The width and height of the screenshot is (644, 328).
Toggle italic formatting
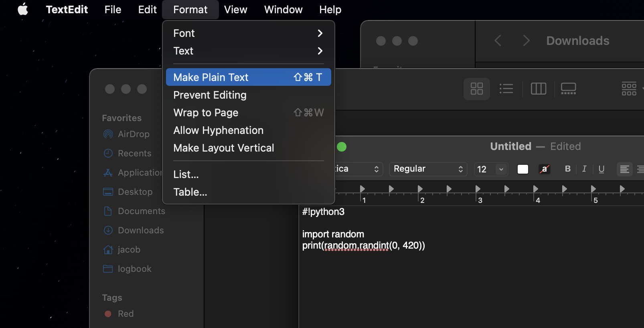tap(584, 169)
